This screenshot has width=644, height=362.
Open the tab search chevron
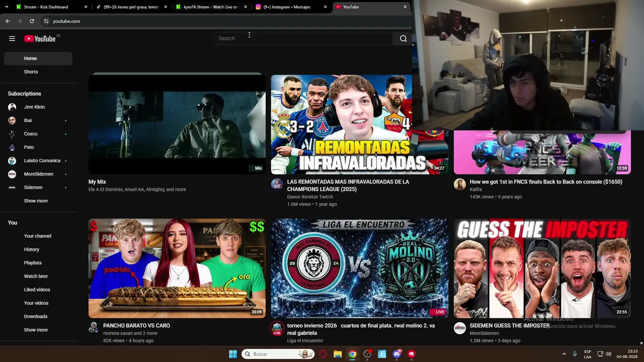(x=7, y=7)
